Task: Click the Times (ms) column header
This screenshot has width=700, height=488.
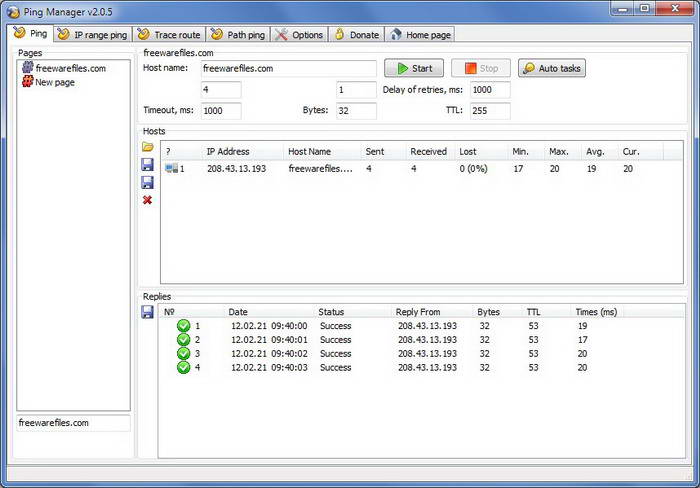Action: [x=596, y=312]
